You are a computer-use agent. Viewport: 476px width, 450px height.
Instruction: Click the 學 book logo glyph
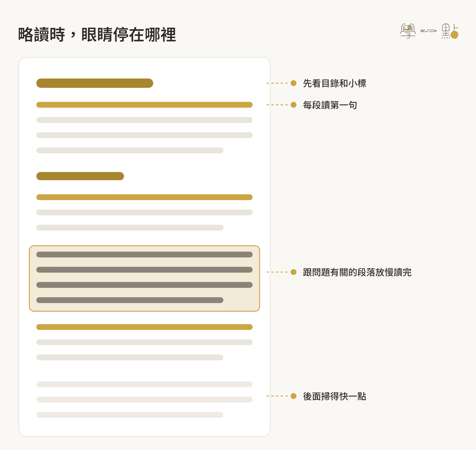pos(408,31)
